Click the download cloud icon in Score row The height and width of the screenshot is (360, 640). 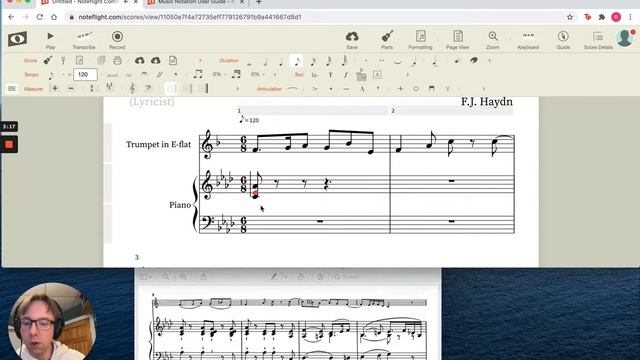click(x=156, y=60)
